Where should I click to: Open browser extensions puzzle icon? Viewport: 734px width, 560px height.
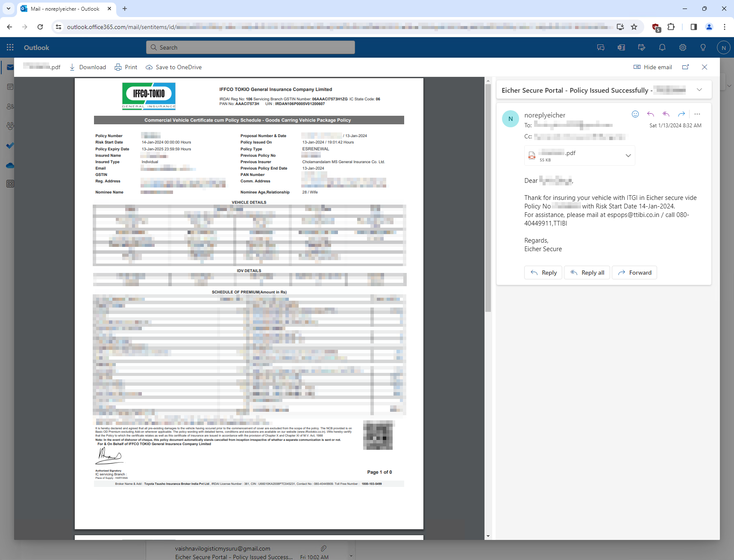pos(671,27)
